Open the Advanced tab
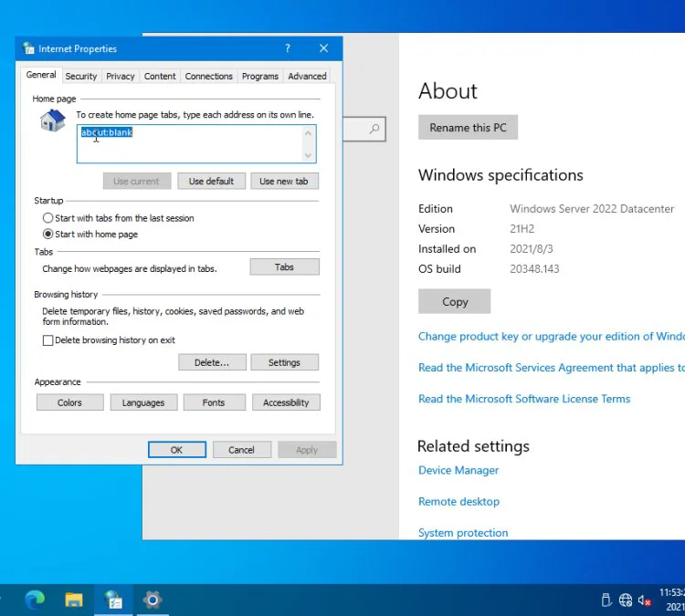Image resolution: width=685 pixels, height=616 pixels. [x=307, y=77]
